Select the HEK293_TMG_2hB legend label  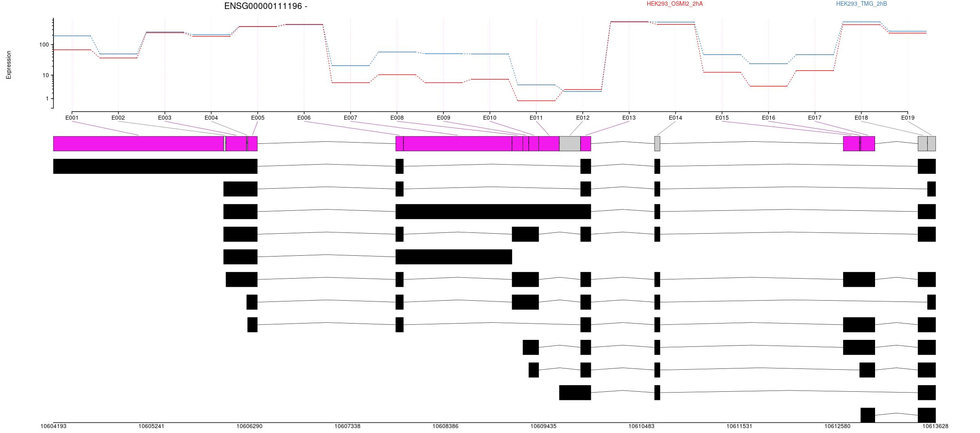click(861, 4)
